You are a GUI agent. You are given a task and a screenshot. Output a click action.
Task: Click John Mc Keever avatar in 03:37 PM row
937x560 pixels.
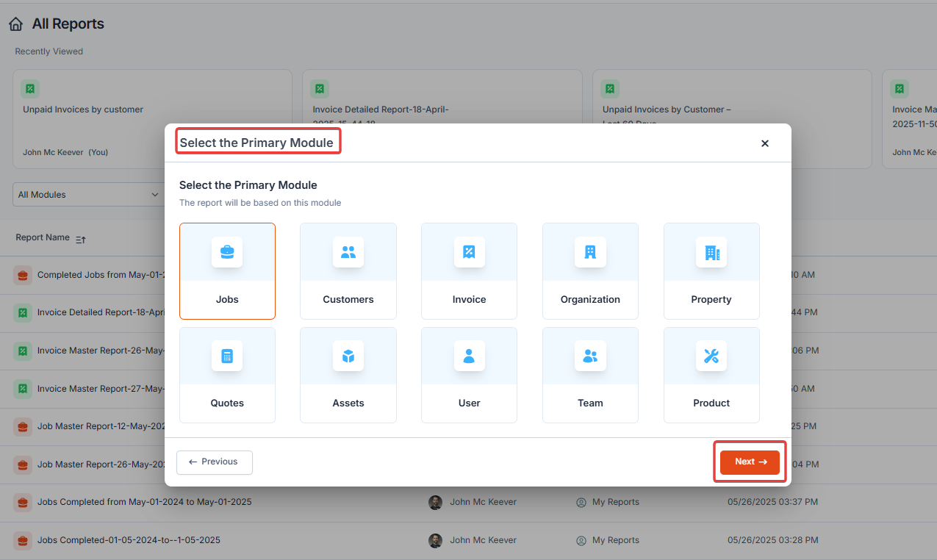tap(436, 502)
